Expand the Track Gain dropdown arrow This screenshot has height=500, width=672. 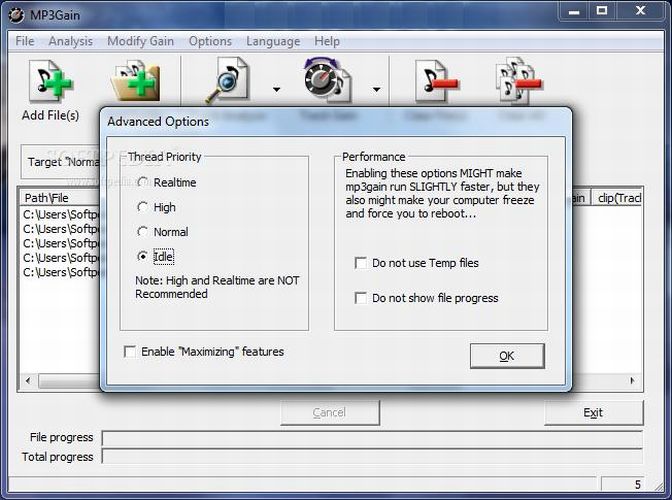coord(376,90)
